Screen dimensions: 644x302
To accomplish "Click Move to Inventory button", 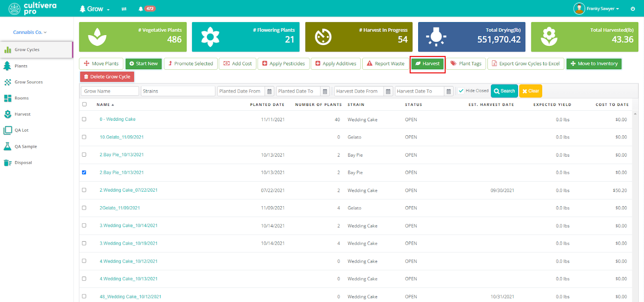I will click(x=594, y=64).
